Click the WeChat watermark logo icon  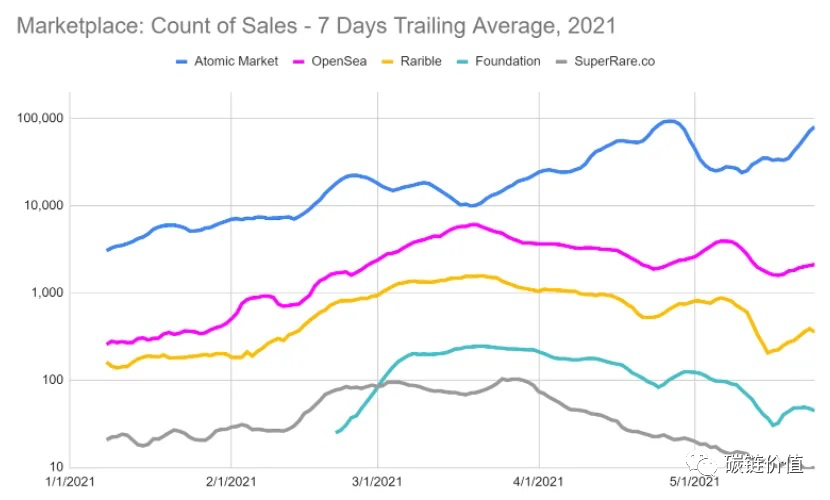[x=702, y=463]
